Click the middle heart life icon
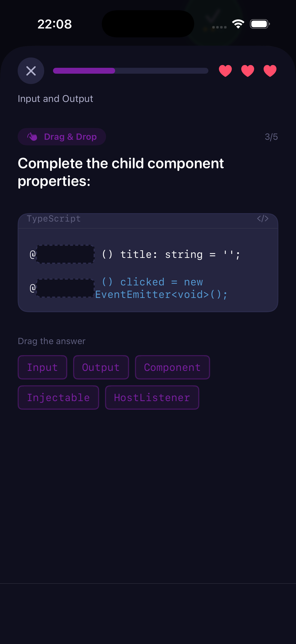The image size is (296, 644). (x=247, y=71)
